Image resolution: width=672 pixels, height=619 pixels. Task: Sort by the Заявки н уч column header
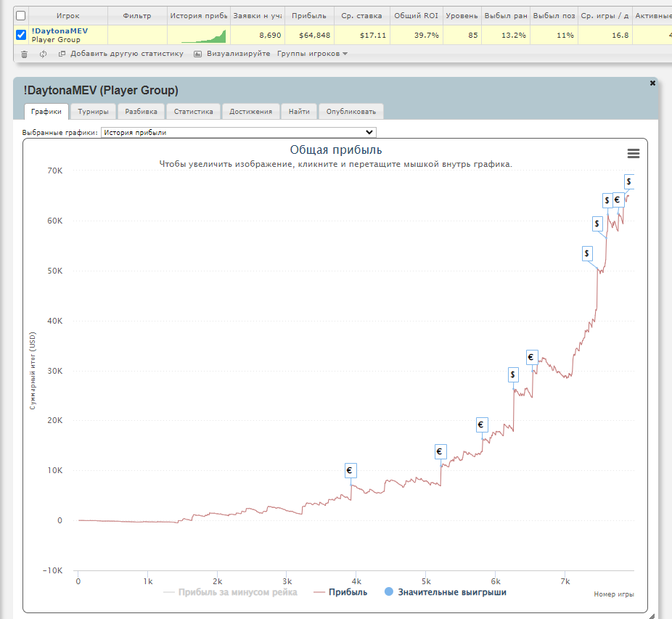[x=258, y=16]
